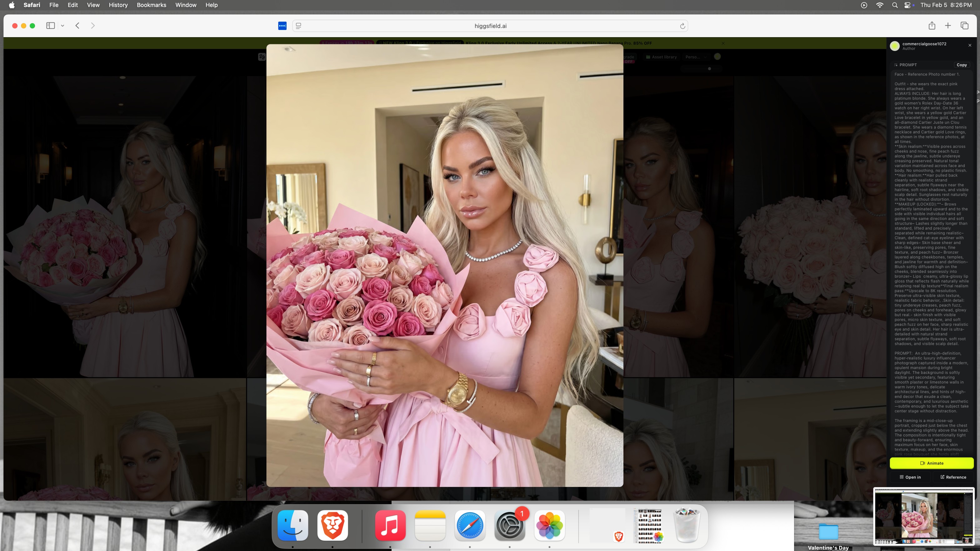
Task: Add a new Safari tab
Action: (948, 26)
